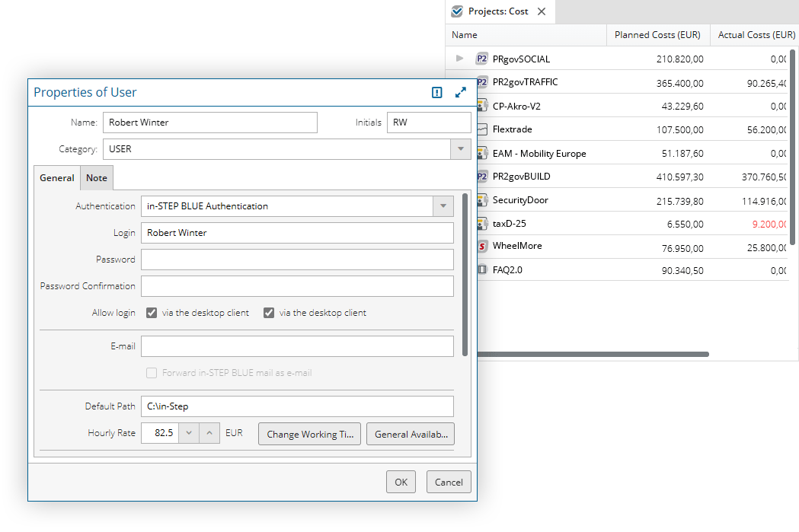Close the Projects: Cost tab
This screenshot has width=799, height=532.
(x=542, y=11)
